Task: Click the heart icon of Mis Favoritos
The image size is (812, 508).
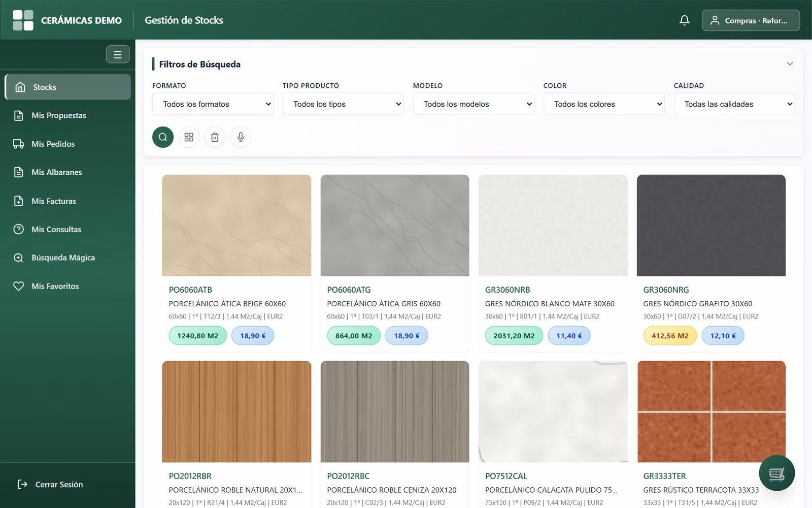Action: click(19, 286)
